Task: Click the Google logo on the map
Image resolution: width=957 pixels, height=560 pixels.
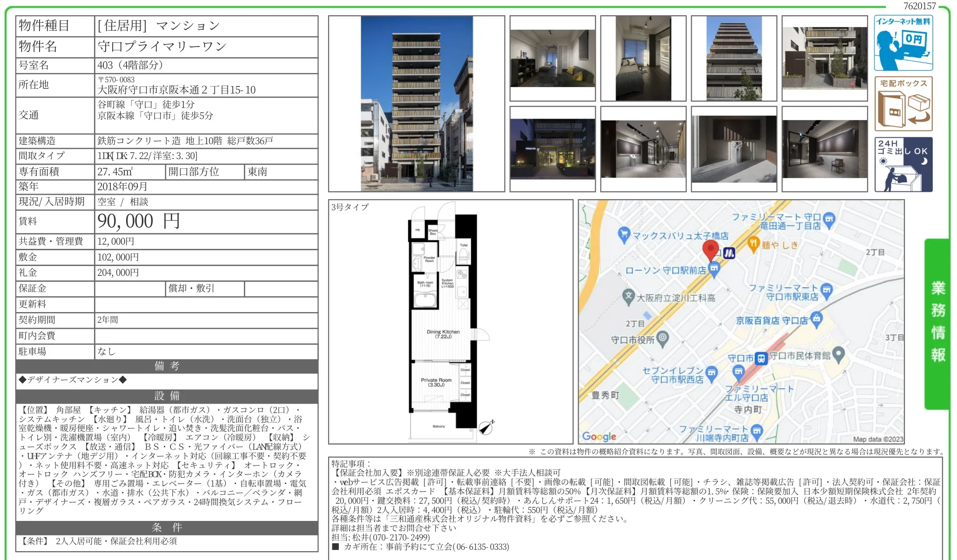Action: coord(599,436)
